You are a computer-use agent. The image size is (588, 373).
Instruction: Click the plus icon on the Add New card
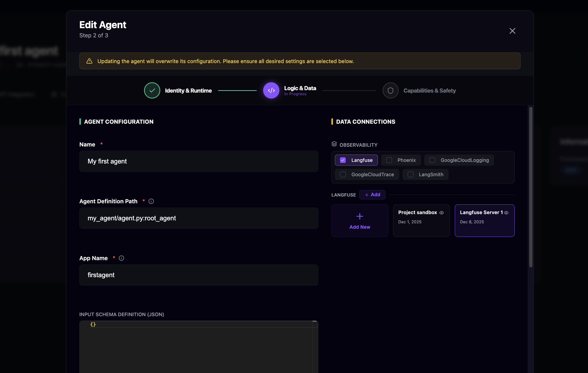point(360,217)
